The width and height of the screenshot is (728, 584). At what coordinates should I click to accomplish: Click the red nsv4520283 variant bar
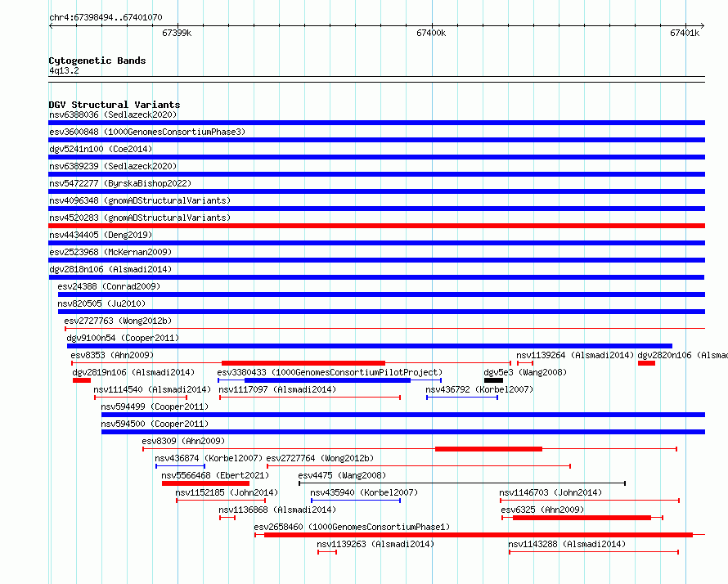pos(376,226)
